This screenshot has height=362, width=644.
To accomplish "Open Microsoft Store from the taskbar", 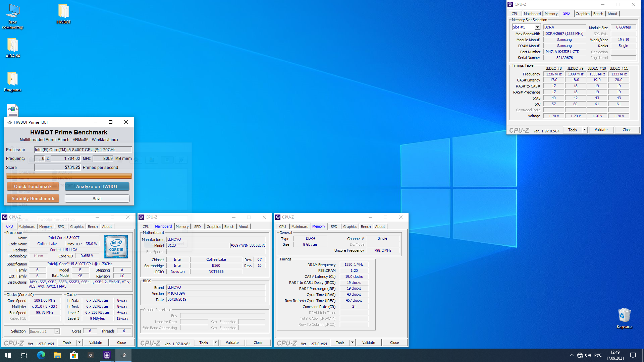I will (74, 355).
